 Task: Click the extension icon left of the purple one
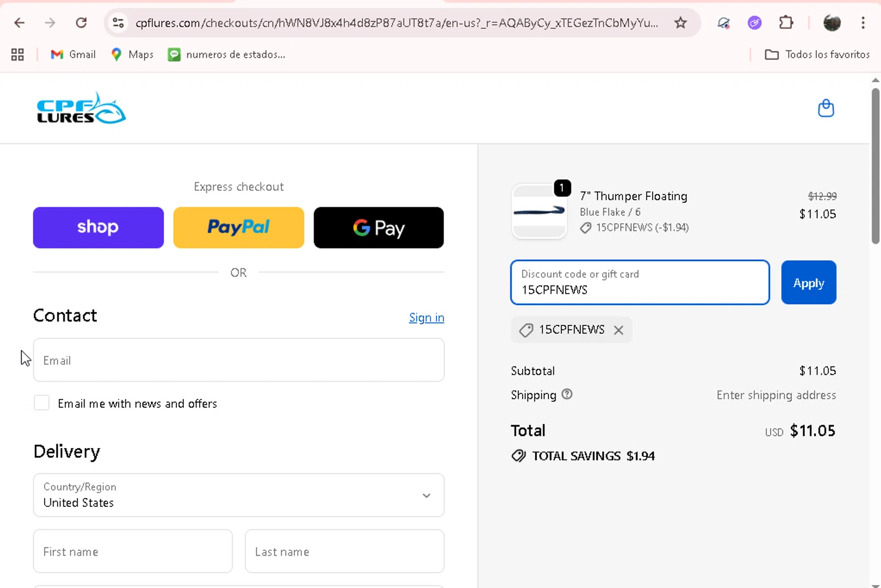724,23
